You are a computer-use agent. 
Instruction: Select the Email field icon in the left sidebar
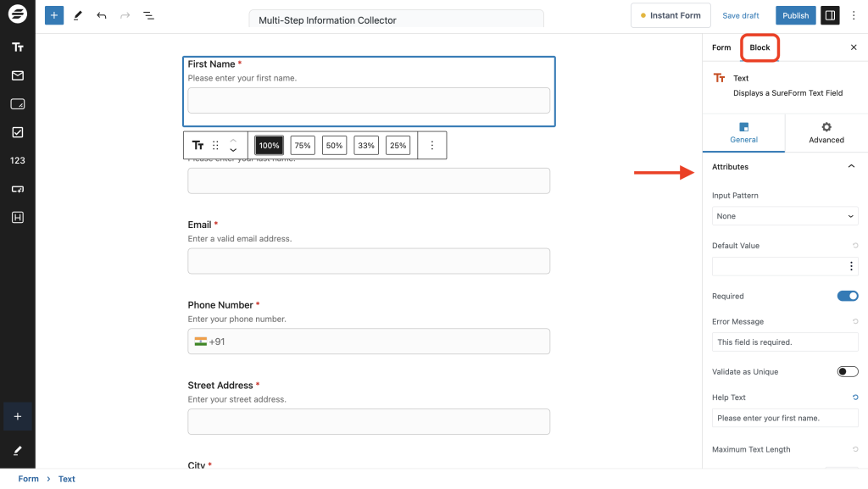17,75
